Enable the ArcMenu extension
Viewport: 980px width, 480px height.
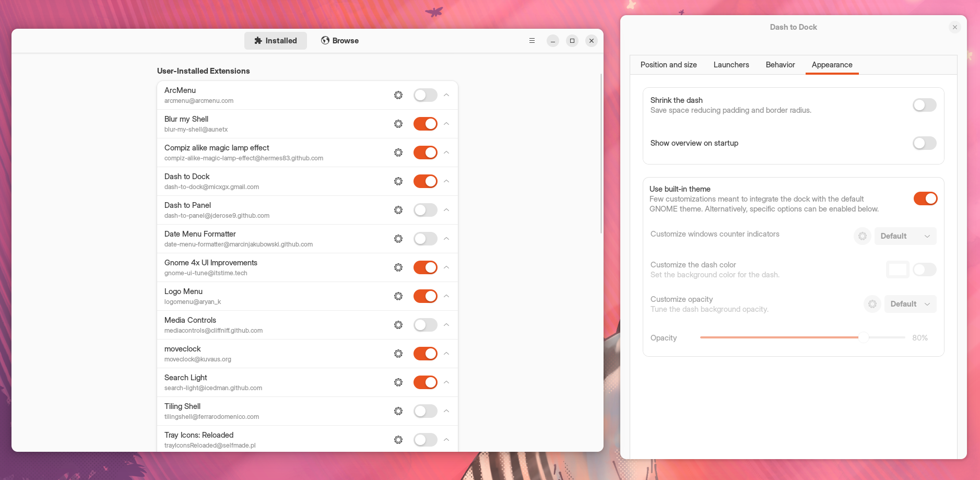426,95
